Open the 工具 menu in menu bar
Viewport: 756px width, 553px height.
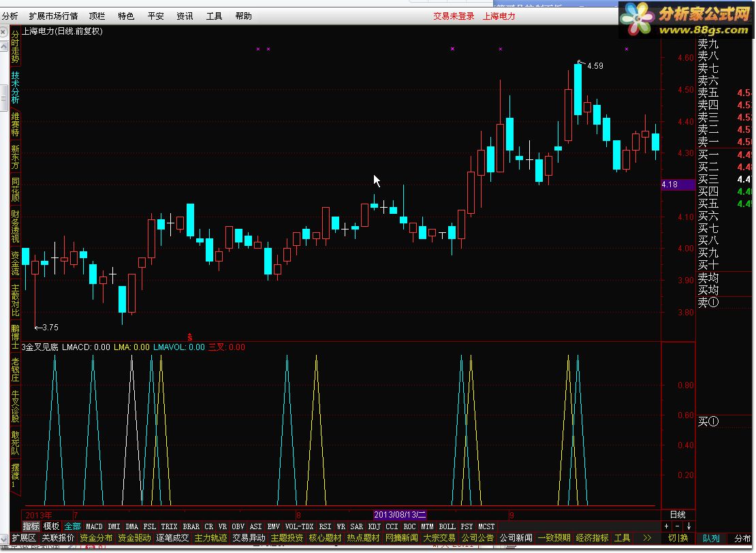(x=214, y=16)
